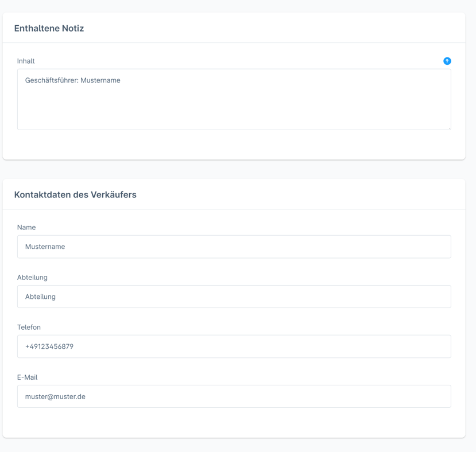Open the blue help icon beside Inhalt
The image size is (476, 452).
tap(447, 61)
